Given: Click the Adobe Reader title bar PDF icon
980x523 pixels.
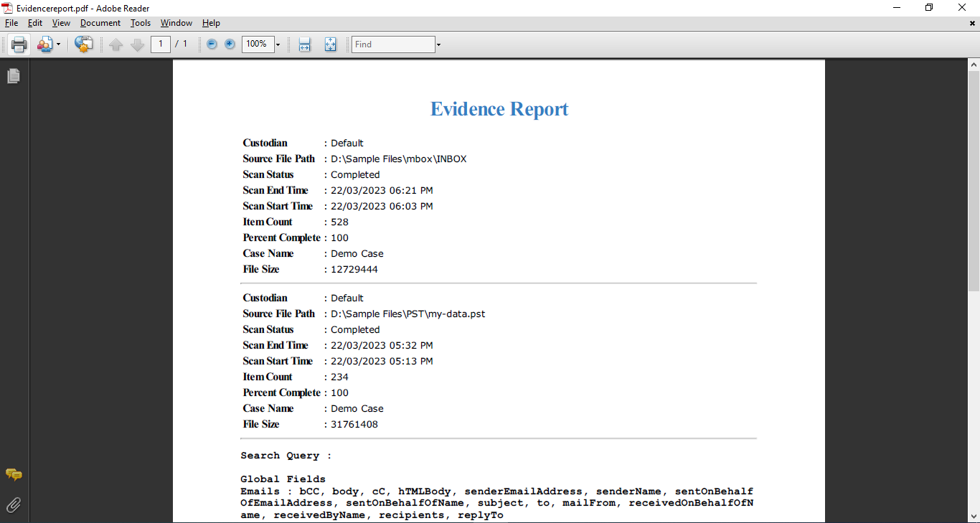Looking at the screenshot, I should pos(7,8).
